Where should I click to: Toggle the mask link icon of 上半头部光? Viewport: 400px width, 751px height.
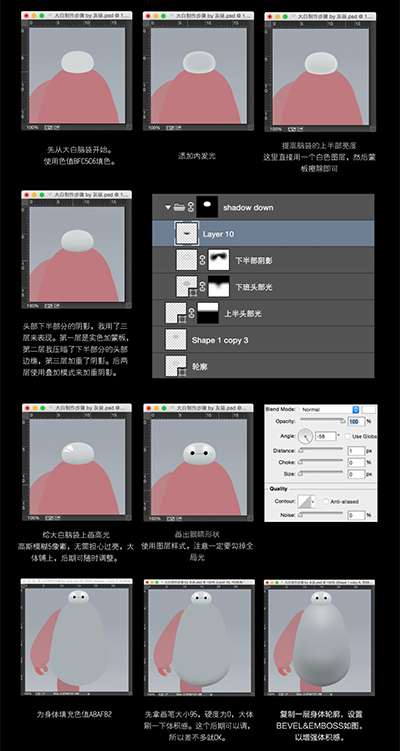[x=191, y=313]
